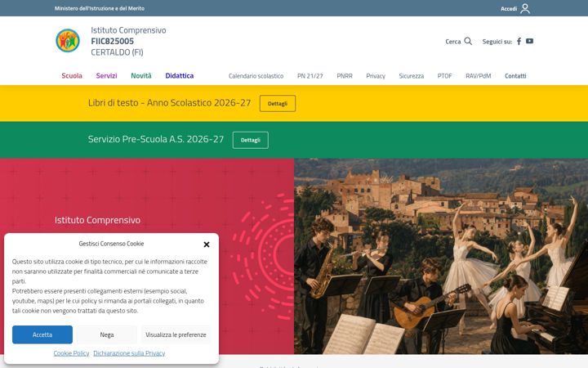
Task: Click Dettagli for Servizio Pre-Scuola banner
Action: [x=251, y=140]
